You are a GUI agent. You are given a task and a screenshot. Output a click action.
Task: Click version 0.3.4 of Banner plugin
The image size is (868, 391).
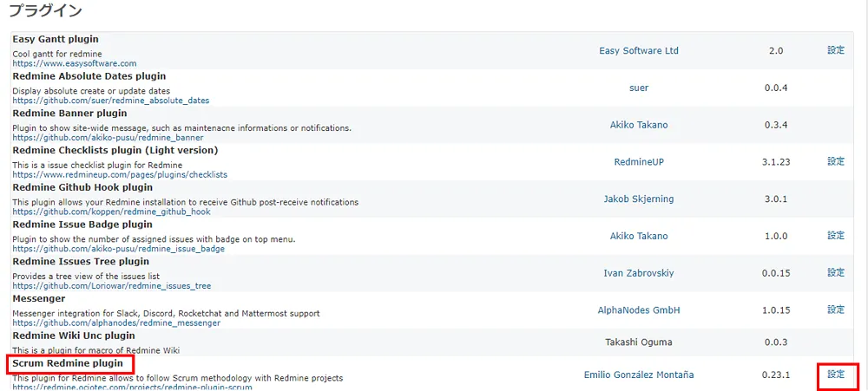[x=776, y=125]
